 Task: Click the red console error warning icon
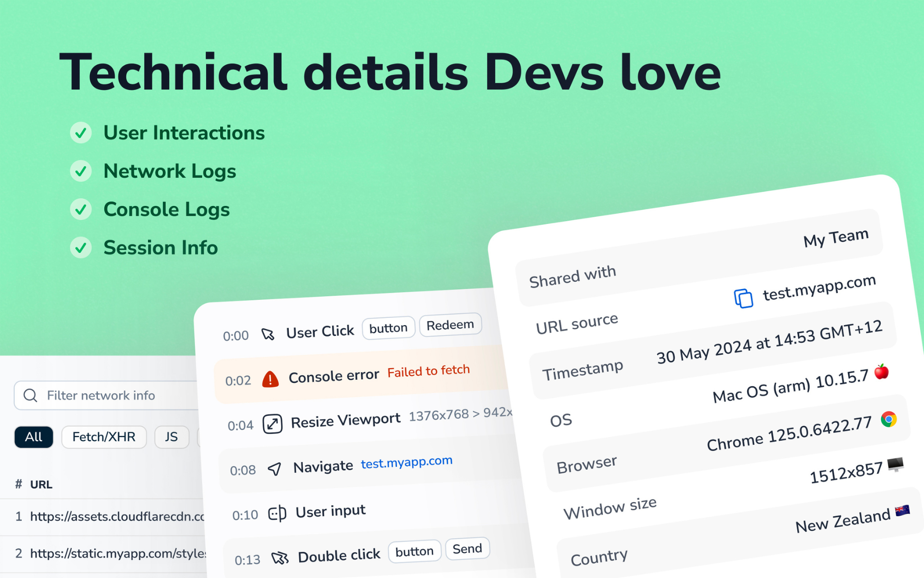pos(270,379)
